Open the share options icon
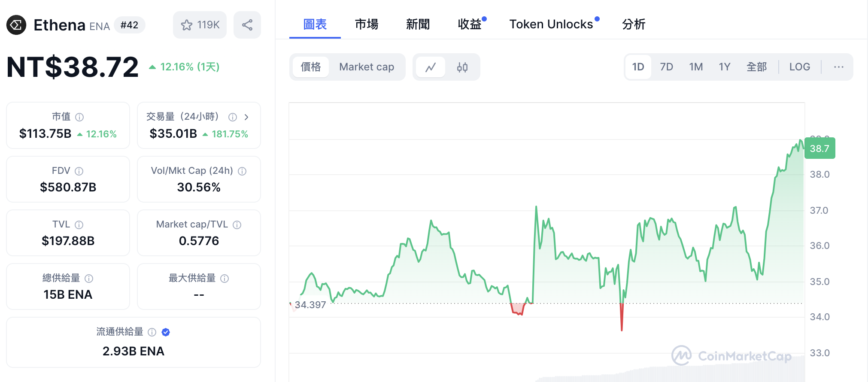 coord(247,25)
